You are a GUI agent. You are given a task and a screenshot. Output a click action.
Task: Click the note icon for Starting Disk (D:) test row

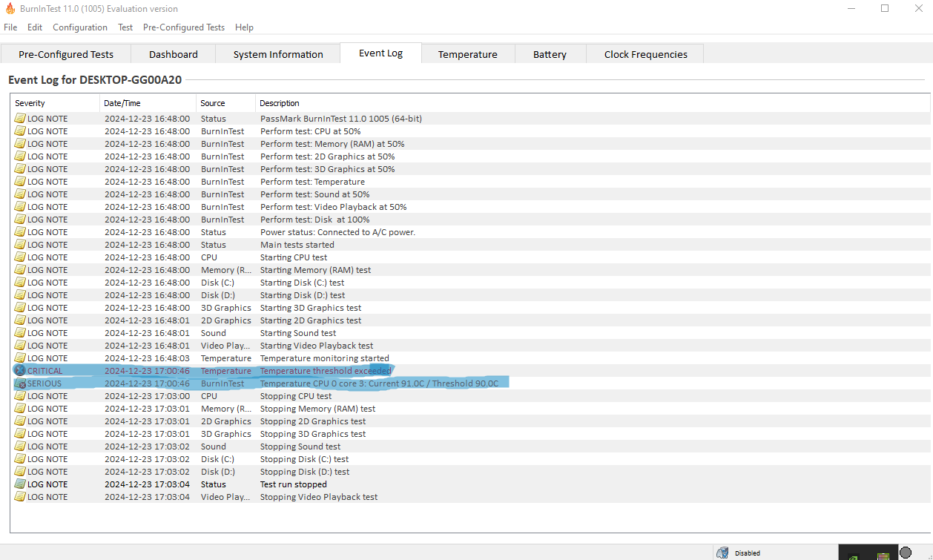click(x=20, y=295)
